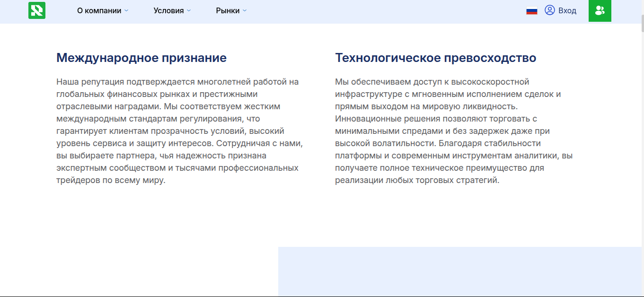This screenshot has width=644, height=297.
Task: Expand the chevron next to Условия
Action: click(x=189, y=11)
